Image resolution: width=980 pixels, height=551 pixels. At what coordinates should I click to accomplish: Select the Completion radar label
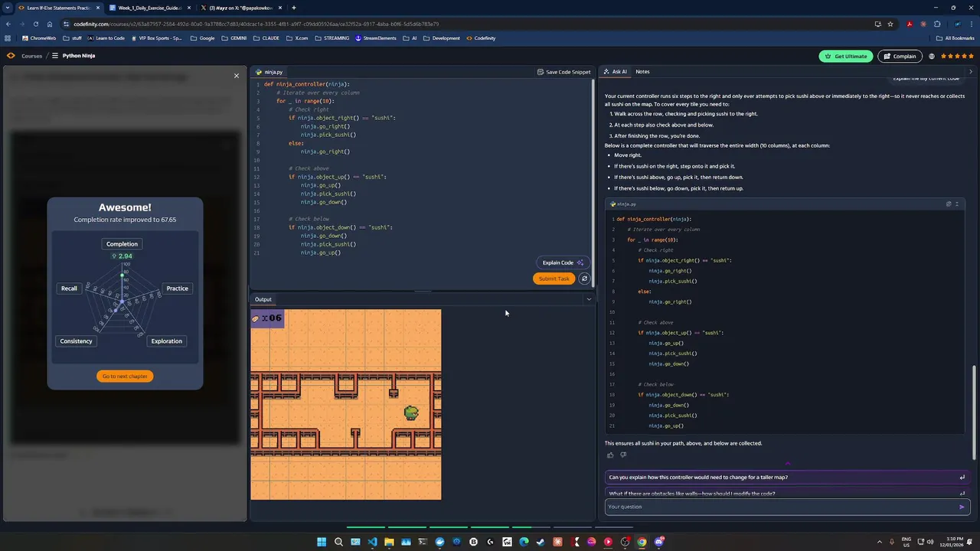pyautogui.click(x=122, y=244)
